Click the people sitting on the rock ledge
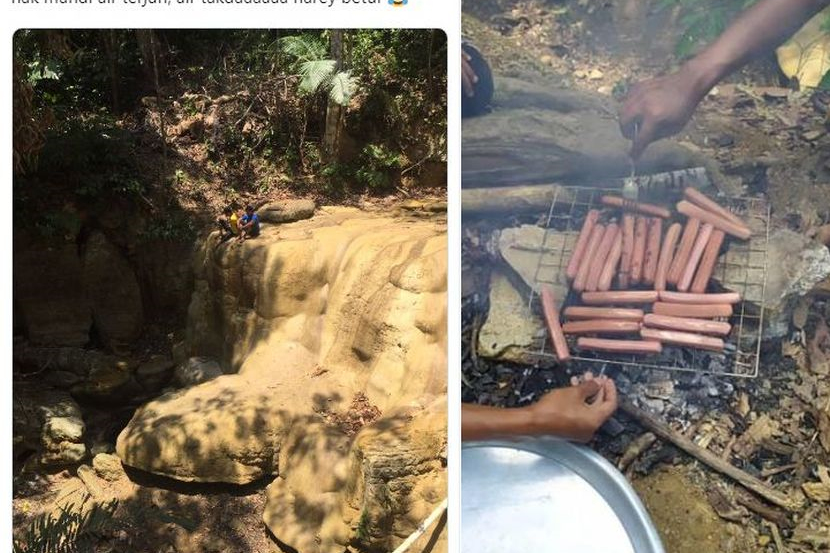The width and height of the screenshot is (830, 553). (x=239, y=222)
